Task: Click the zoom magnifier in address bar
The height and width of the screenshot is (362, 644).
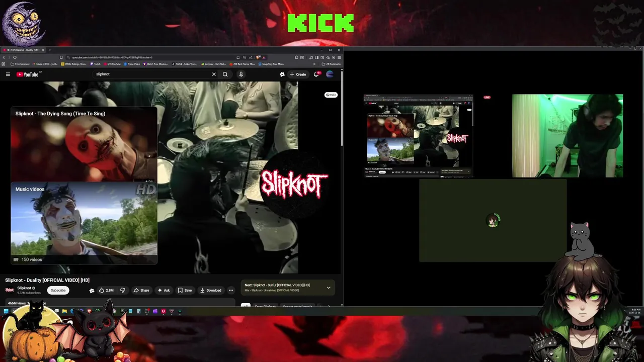Action: coord(245,57)
